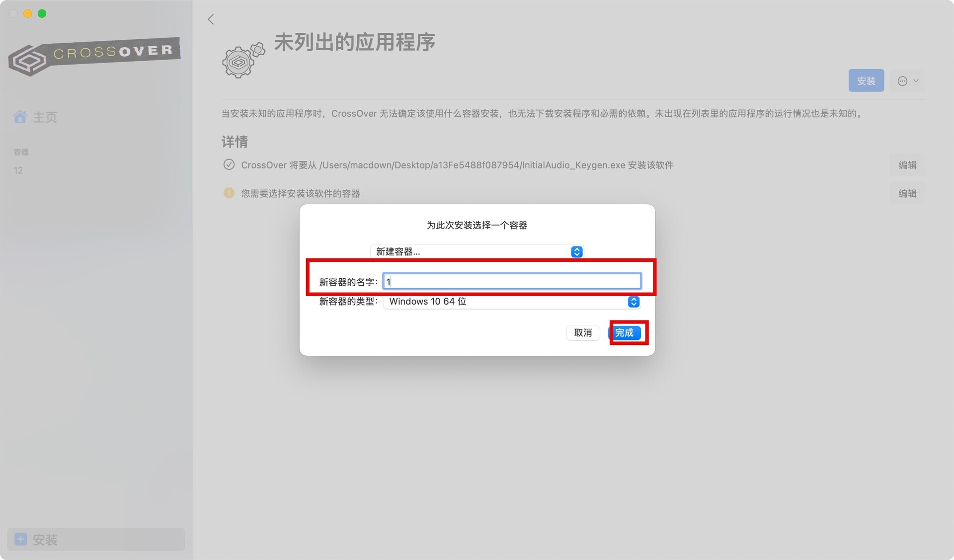
Task: Click the 新容器的名字 text field
Action: [x=512, y=281]
